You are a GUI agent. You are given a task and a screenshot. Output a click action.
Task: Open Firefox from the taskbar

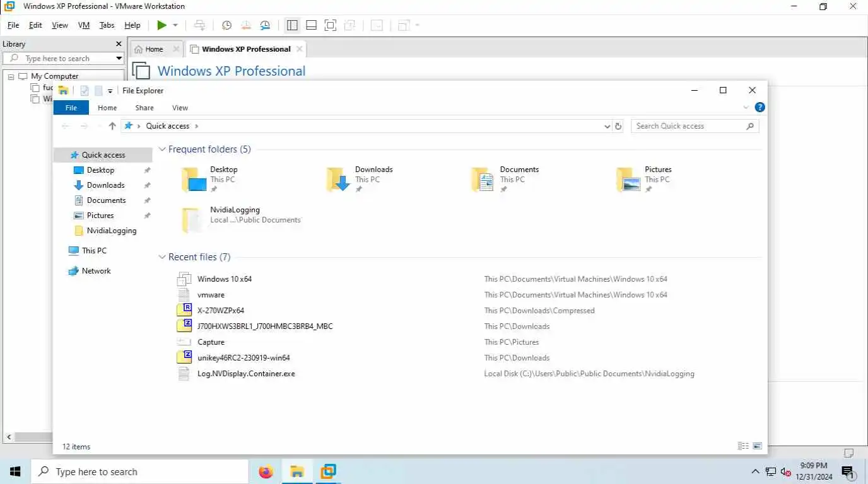(x=266, y=471)
